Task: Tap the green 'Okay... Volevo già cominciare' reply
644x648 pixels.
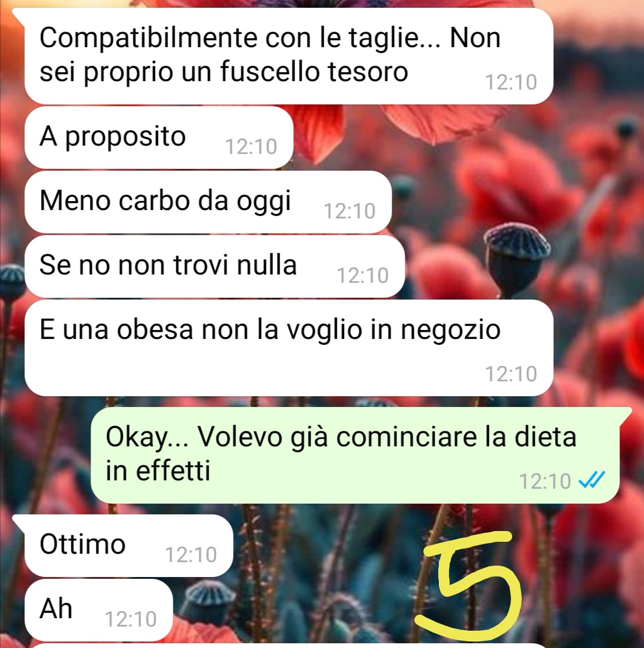Action: click(x=355, y=455)
